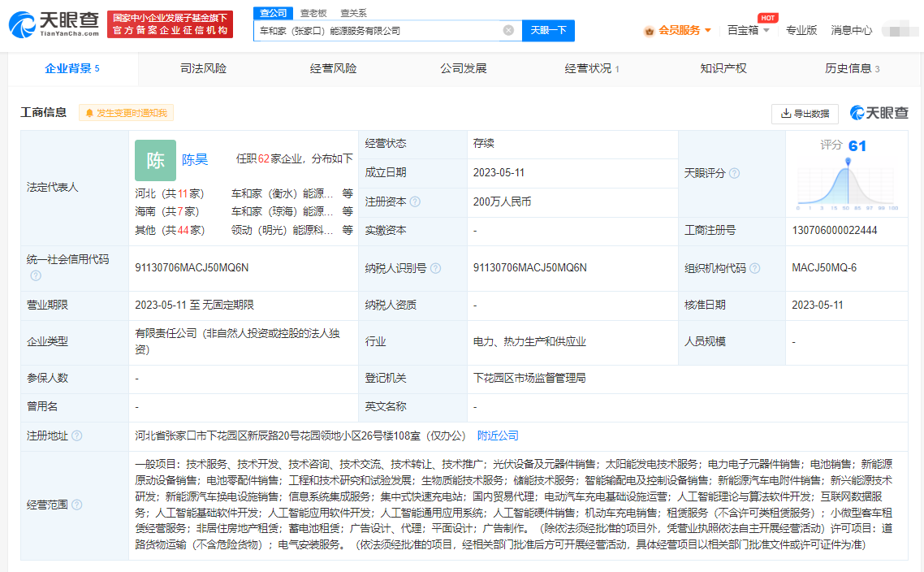This screenshot has width=924, height=572.
Task: Switch to 知识产权 tab
Action: click(x=723, y=69)
